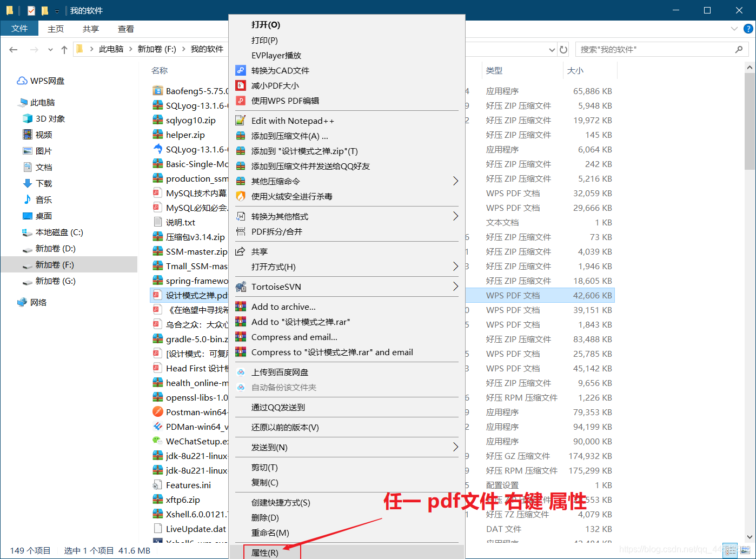
Task: Expand the TortoiseSVN submenu arrow
Action: coord(455,287)
